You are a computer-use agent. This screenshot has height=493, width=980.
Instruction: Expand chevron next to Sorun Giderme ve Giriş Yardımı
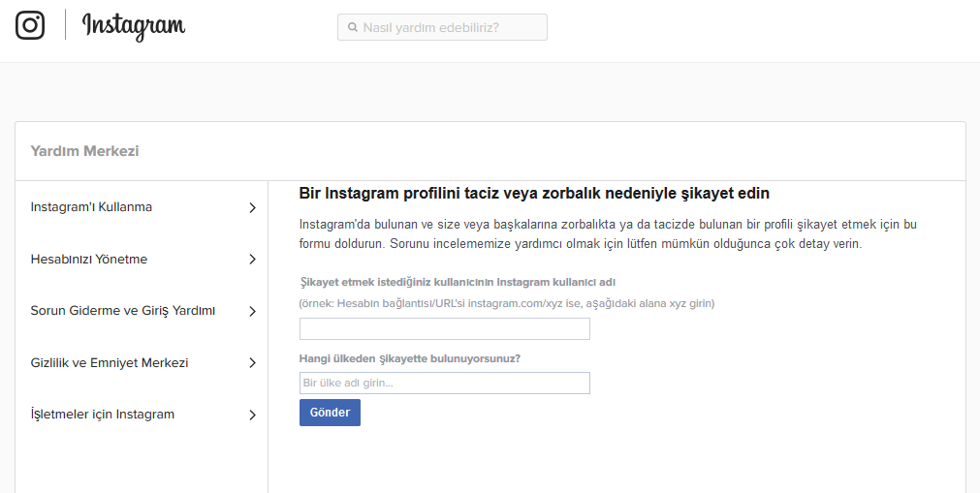tap(252, 311)
